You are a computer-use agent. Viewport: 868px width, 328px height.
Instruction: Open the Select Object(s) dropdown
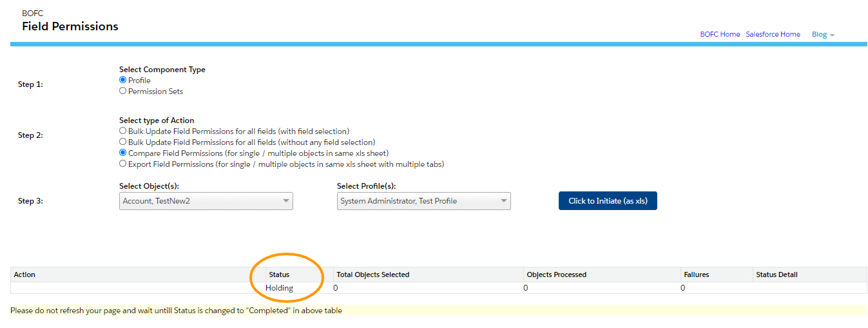click(206, 201)
